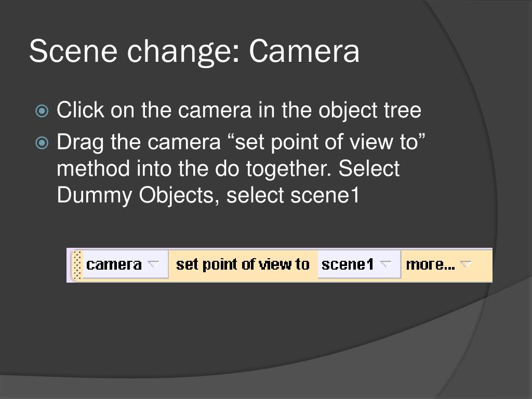
Task: Click the 'Dummy Objects, select scene1' text line
Action: 208,195
